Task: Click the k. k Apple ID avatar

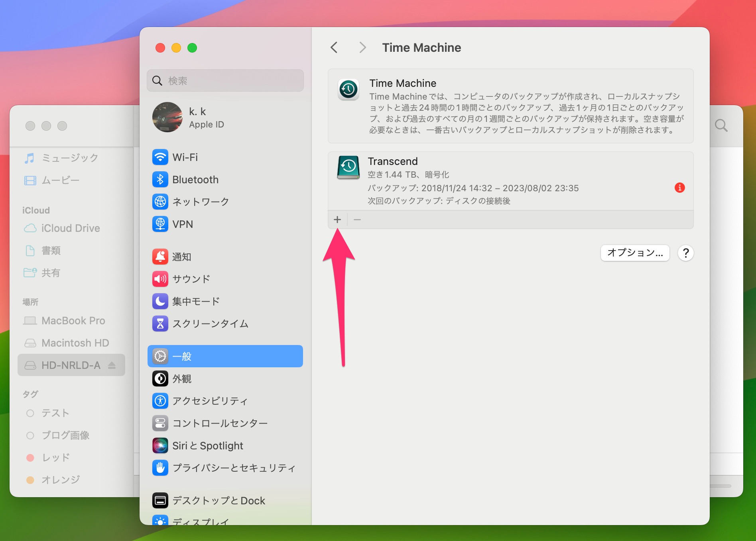Action: (x=167, y=117)
